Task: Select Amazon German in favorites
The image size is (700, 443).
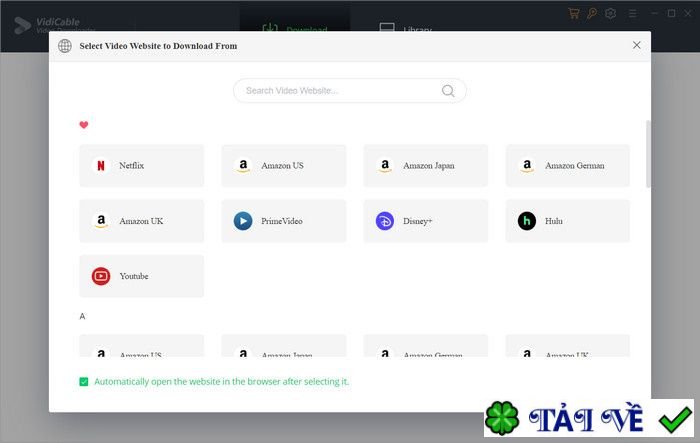Action: [567, 166]
